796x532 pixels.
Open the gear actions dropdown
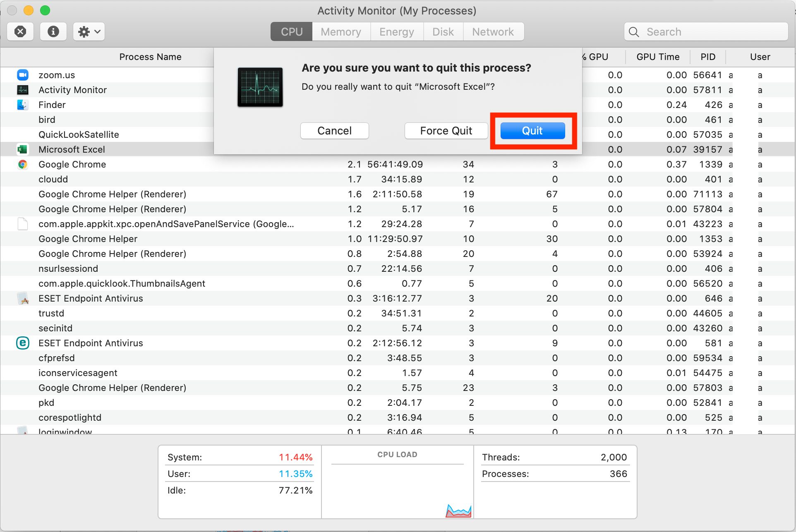pyautogui.click(x=89, y=32)
